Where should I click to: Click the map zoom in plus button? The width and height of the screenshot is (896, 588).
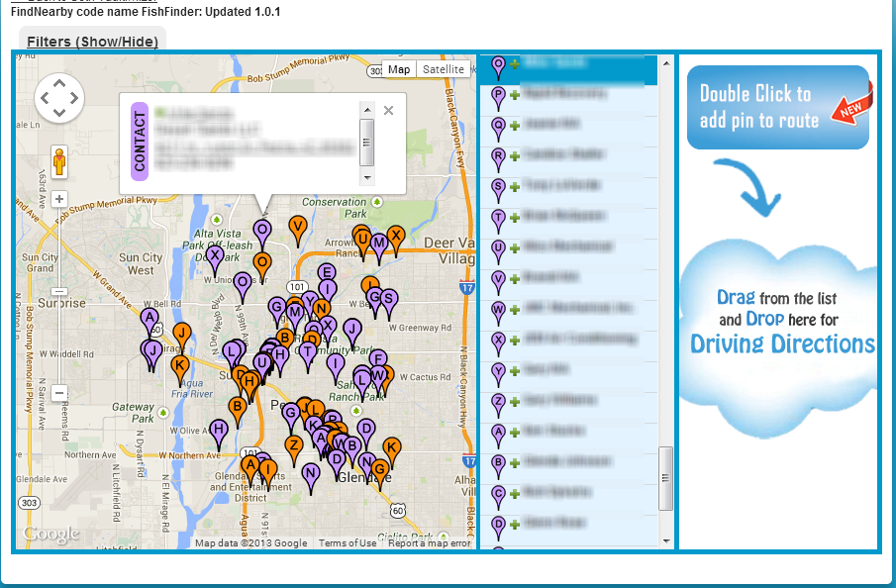click(59, 199)
